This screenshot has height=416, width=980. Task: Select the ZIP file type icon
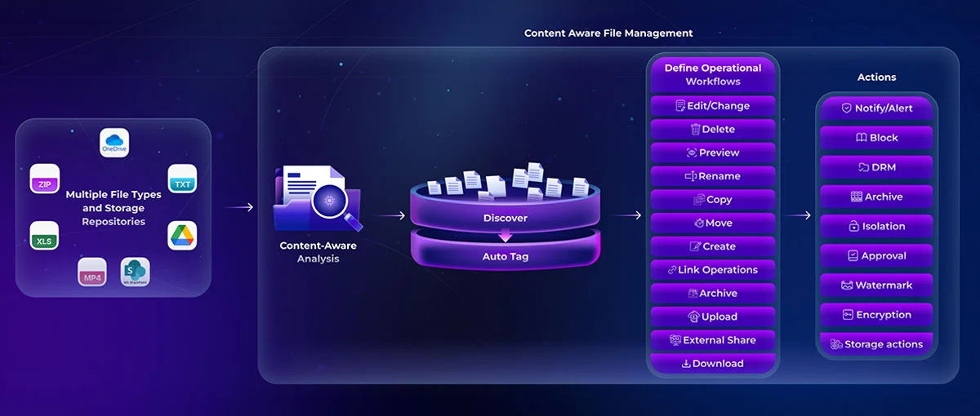44,179
